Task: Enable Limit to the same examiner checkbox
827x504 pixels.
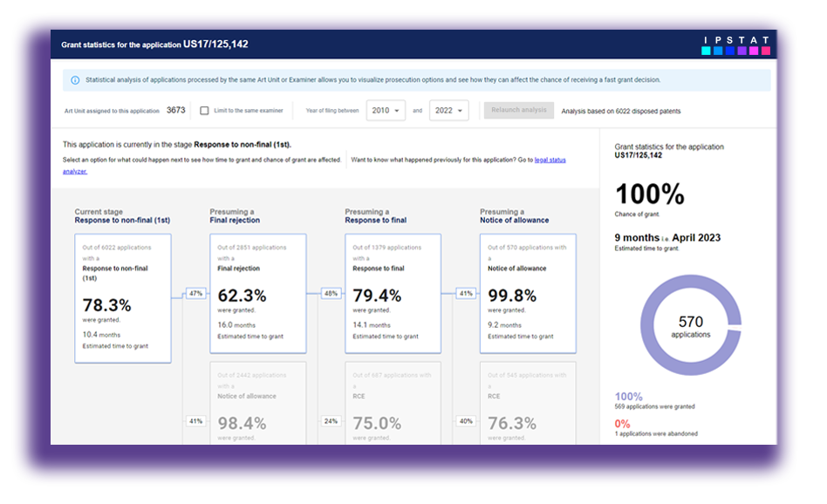Action: (204, 111)
